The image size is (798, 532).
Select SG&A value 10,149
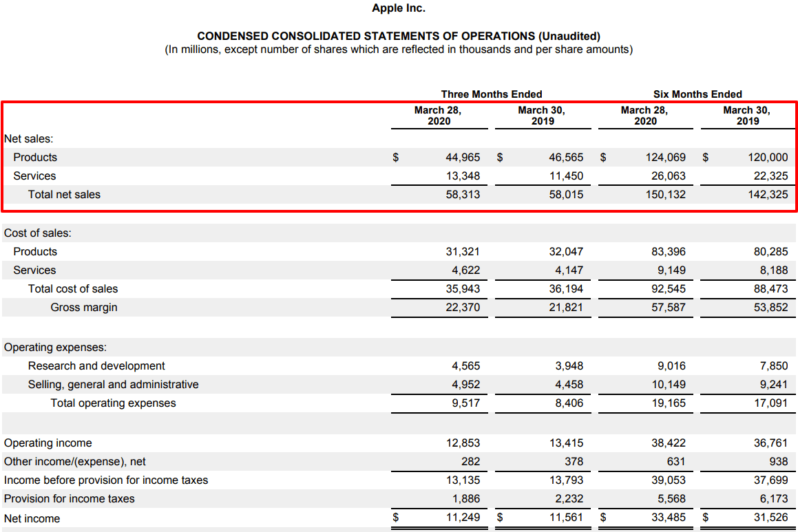pyautogui.click(x=669, y=385)
